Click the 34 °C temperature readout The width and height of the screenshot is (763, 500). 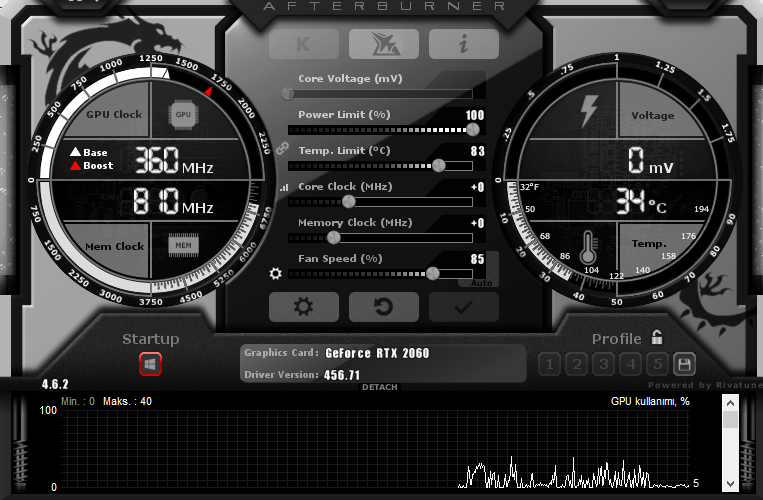tap(641, 201)
